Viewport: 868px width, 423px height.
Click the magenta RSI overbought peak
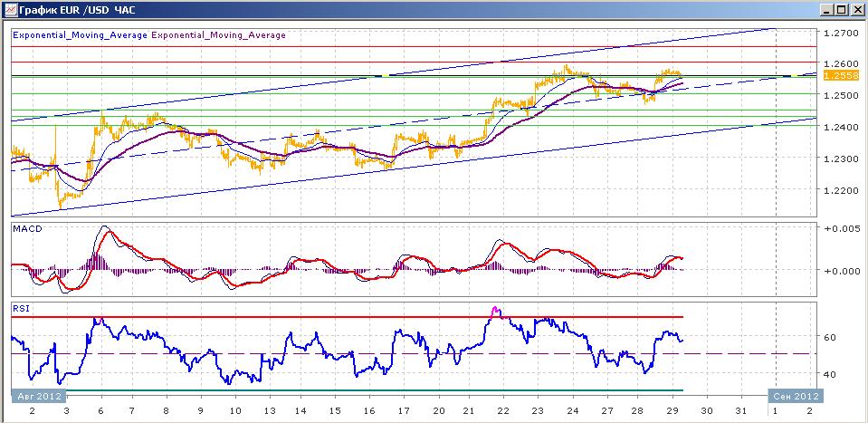(x=495, y=312)
